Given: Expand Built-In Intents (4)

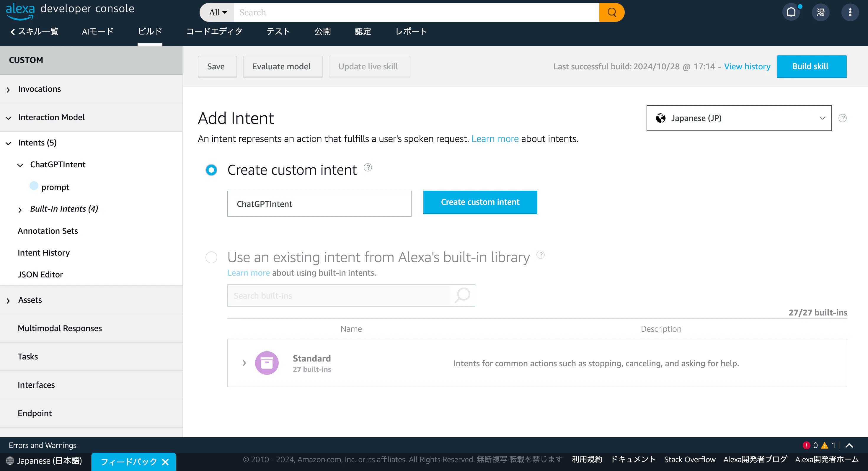Looking at the screenshot, I should click(x=20, y=210).
